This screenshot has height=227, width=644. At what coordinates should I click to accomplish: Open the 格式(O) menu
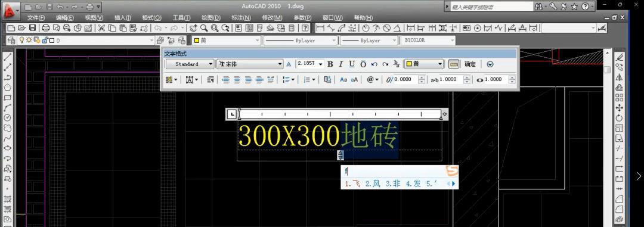click(x=151, y=18)
